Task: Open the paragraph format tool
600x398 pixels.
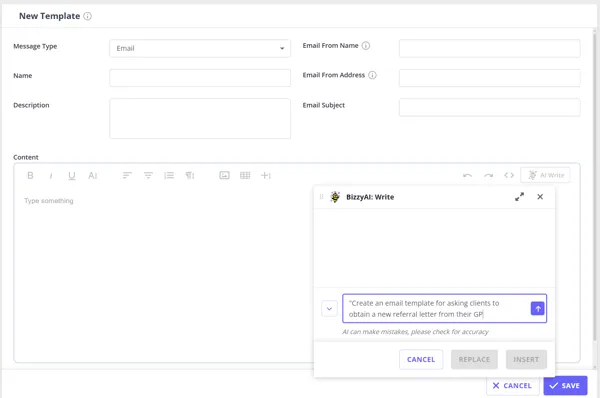Action: 190,175
